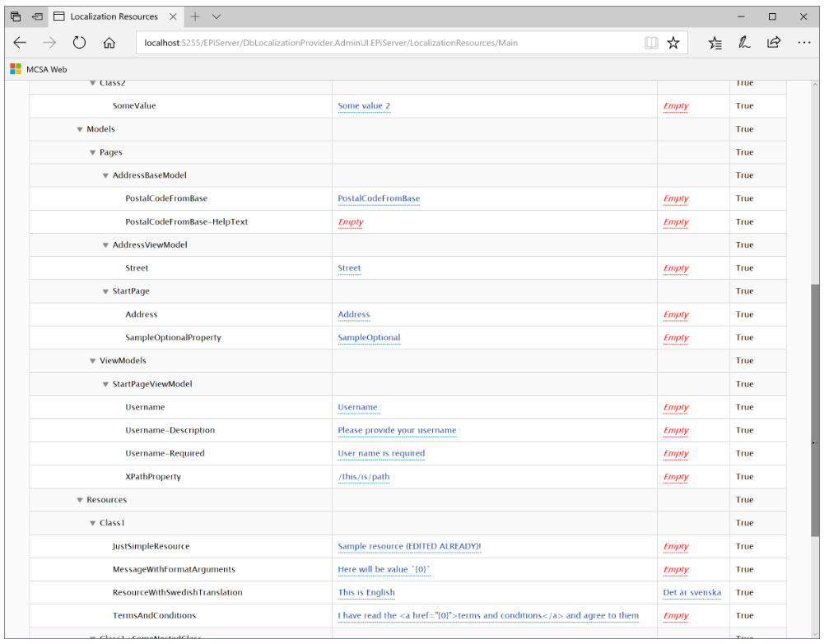The width and height of the screenshot is (829, 644).
Task: Open the MCSA Web bookmark
Action: pyautogui.click(x=39, y=69)
